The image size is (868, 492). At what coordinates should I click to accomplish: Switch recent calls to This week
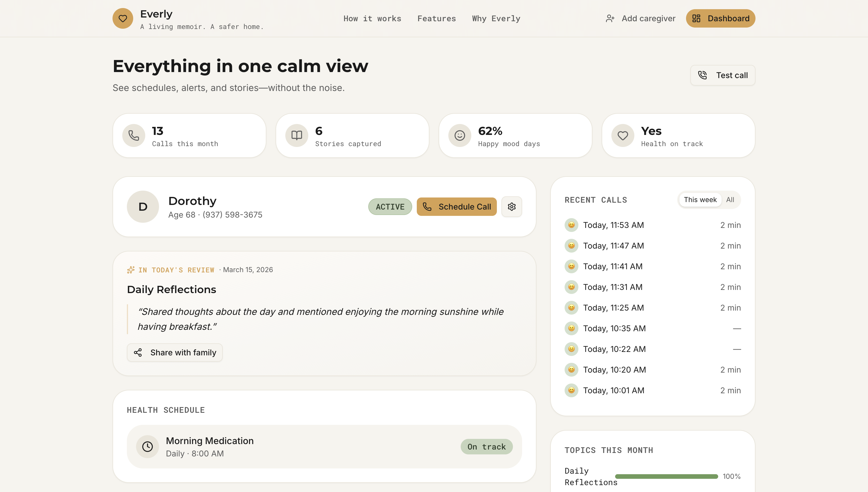click(x=700, y=200)
